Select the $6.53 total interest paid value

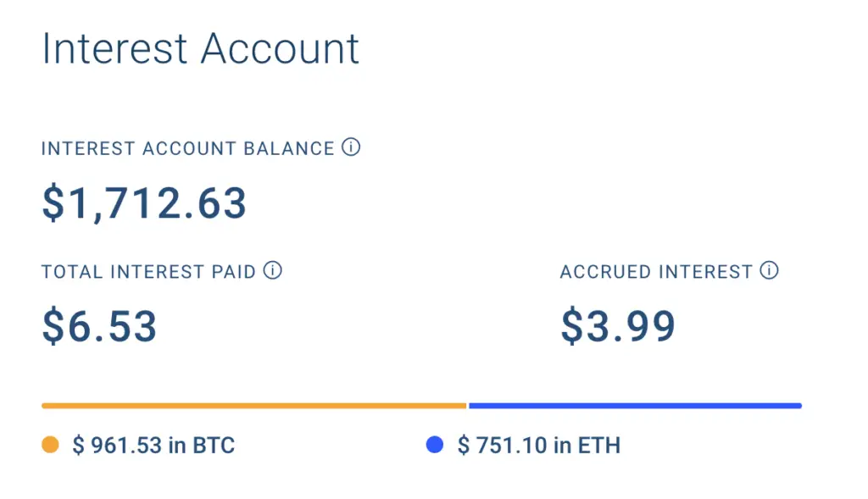click(x=100, y=326)
